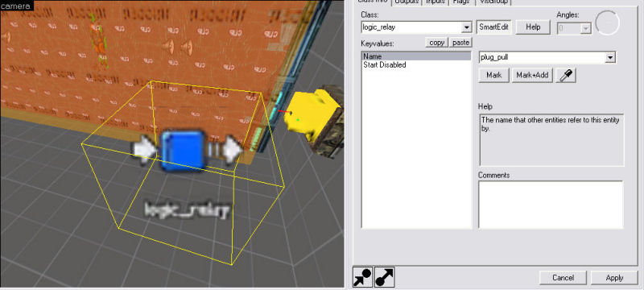Open the plug_pull name dropdown arrow

click(x=610, y=57)
